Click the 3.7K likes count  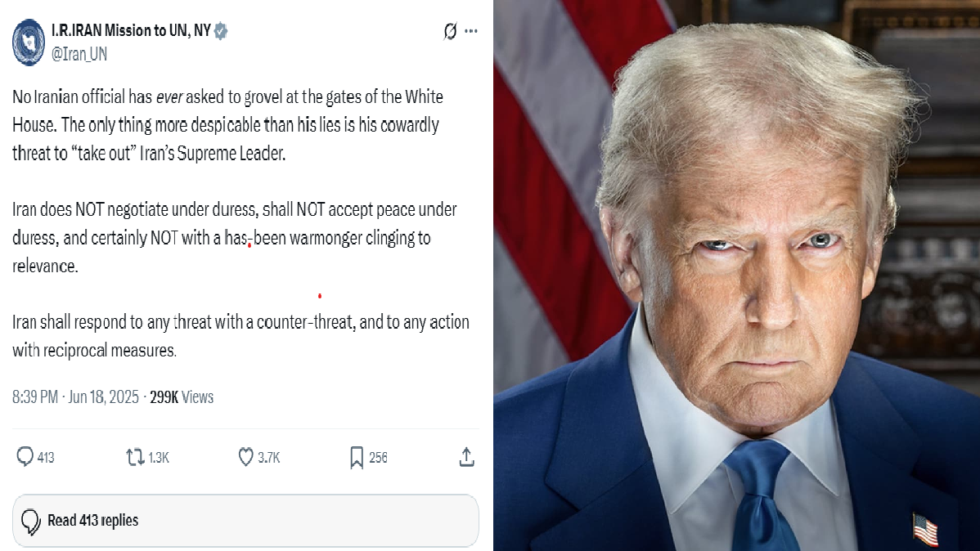tap(269, 458)
